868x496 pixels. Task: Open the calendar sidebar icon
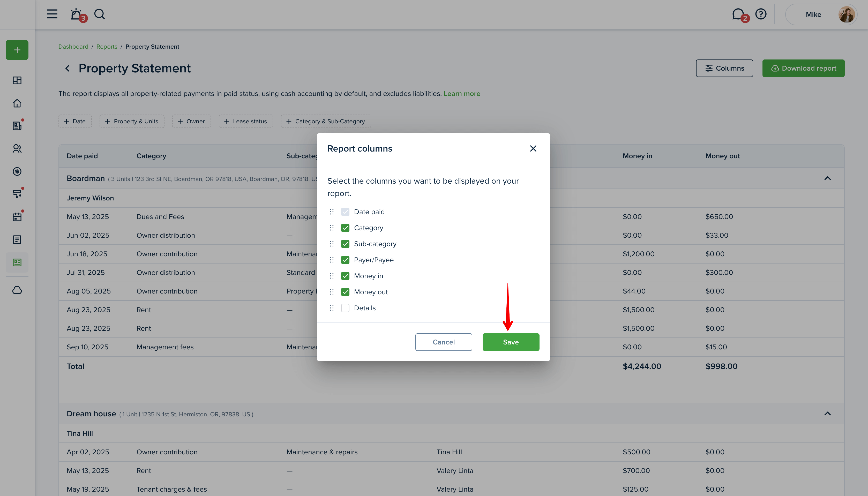(17, 217)
